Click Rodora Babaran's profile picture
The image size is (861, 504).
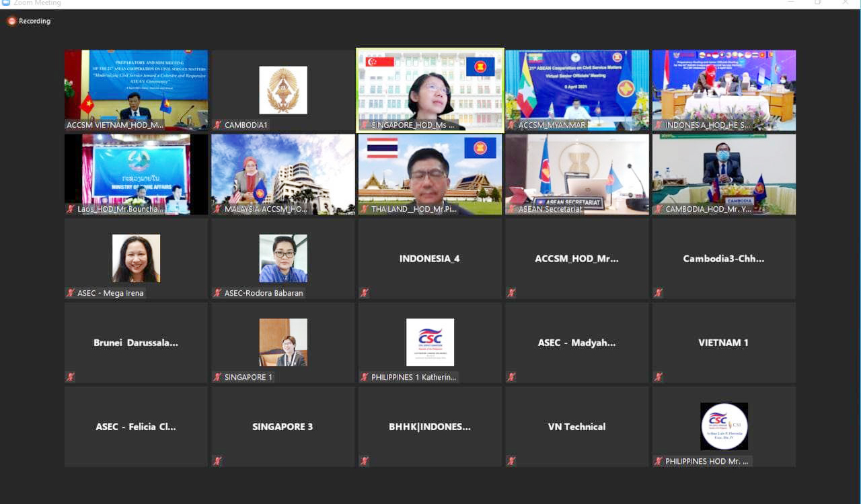click(x=283, y=258)
